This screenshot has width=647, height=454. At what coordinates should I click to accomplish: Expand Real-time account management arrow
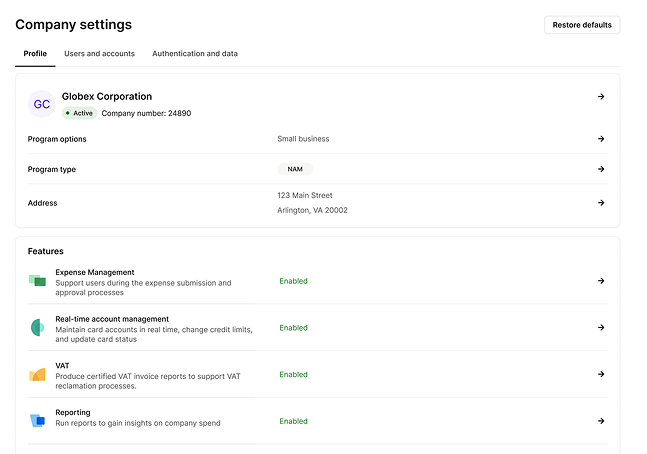pos(601,328)
